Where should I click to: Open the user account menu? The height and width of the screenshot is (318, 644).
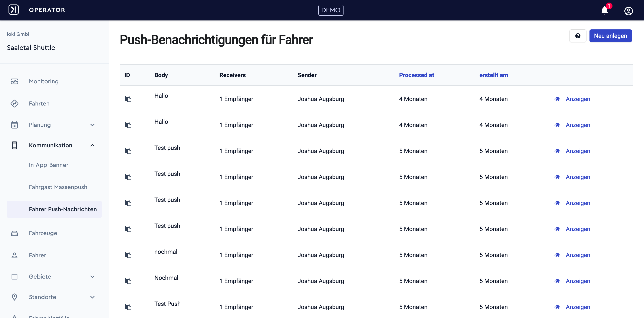[x=628, y=11]
